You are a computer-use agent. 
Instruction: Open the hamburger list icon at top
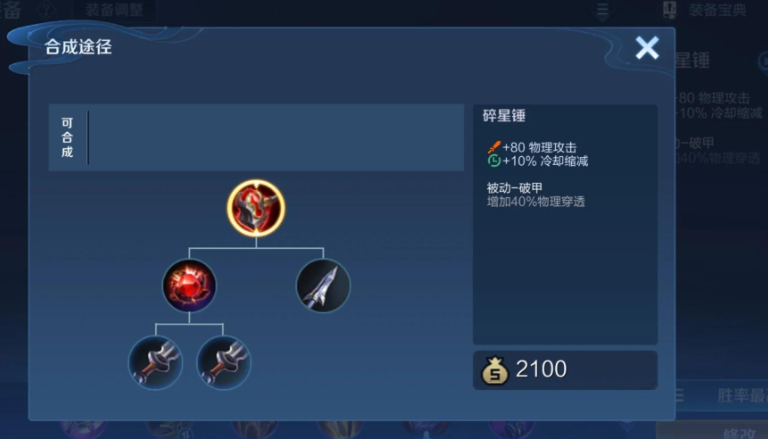point(602,10)
